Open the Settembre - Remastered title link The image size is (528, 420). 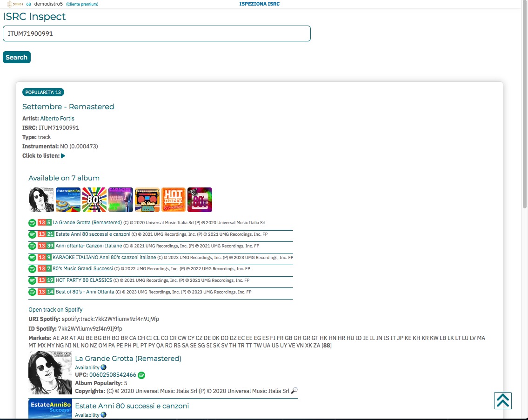coord(68,107)
